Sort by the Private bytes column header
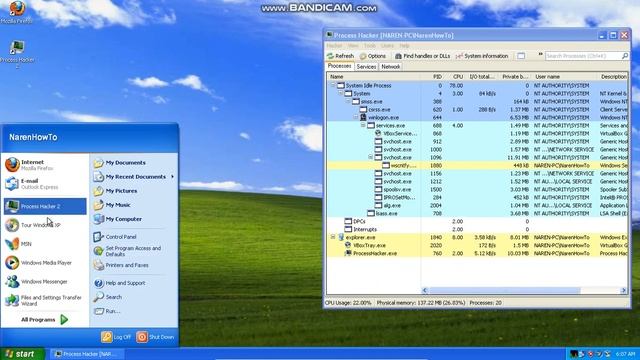 (x=514, y=77)
